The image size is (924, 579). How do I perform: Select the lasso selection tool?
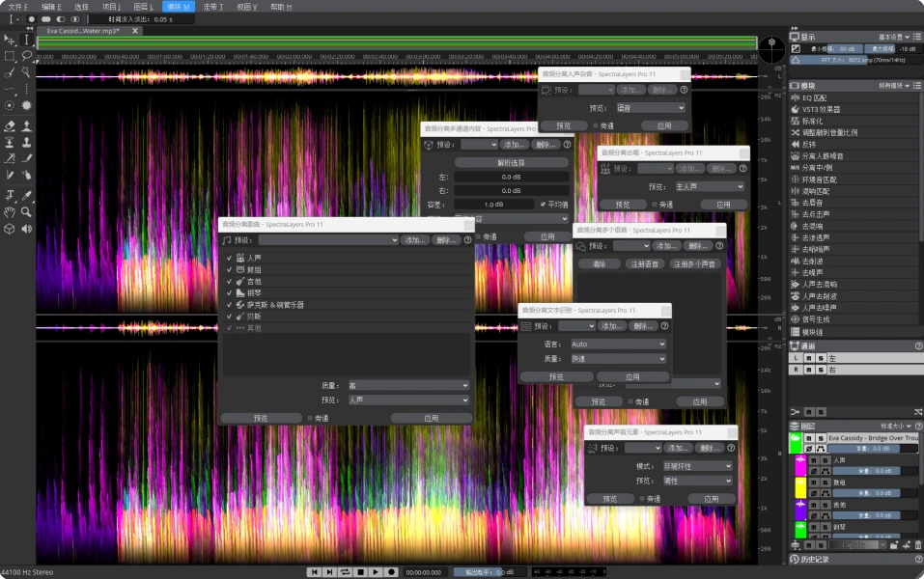click(x=27, y=56)
